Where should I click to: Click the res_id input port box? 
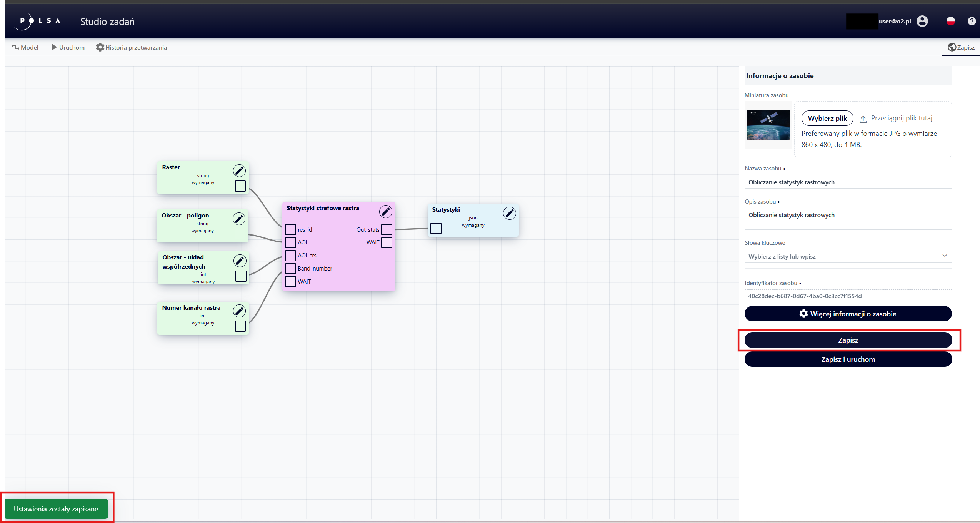(x=290, y=229)
